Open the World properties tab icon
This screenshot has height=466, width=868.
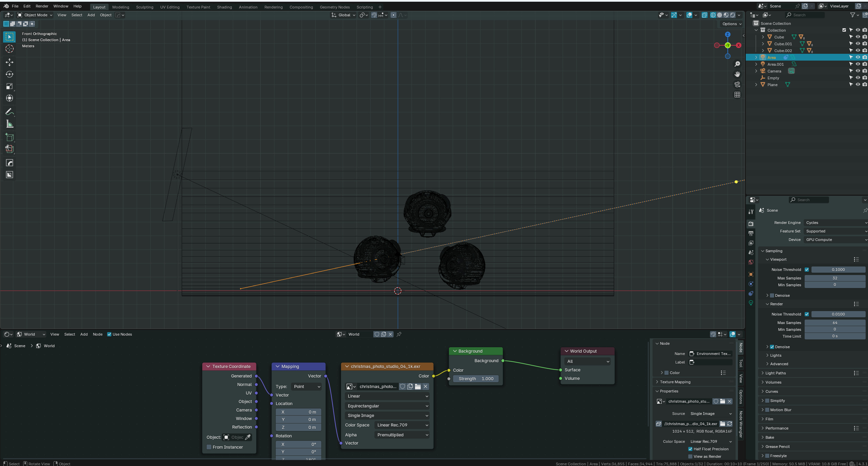point(751,262)
